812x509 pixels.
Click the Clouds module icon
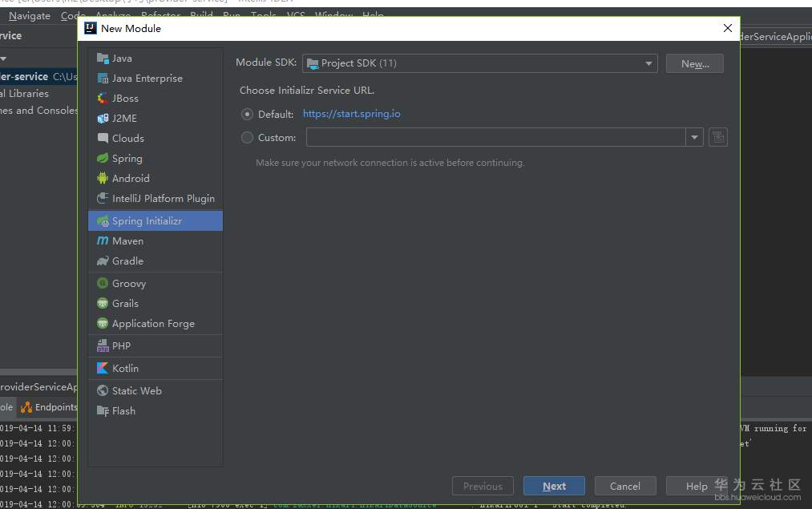103,138
